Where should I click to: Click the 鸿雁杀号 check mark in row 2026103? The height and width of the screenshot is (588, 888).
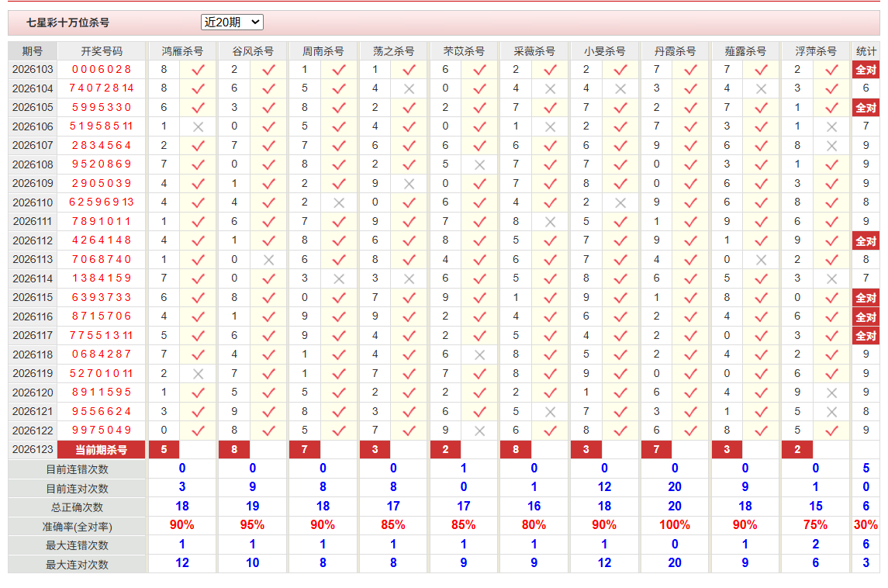(x=198, y=71)
